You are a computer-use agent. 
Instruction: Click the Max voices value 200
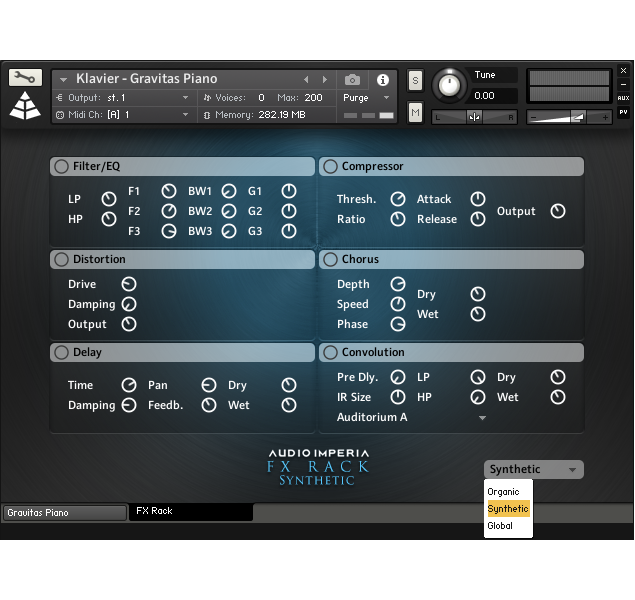click(x=313, y=98)
